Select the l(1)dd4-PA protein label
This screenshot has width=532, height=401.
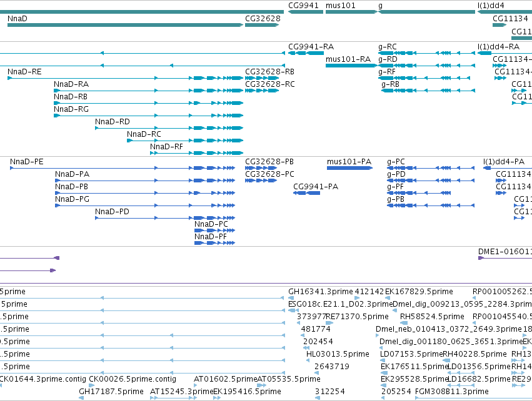point(504,162)
